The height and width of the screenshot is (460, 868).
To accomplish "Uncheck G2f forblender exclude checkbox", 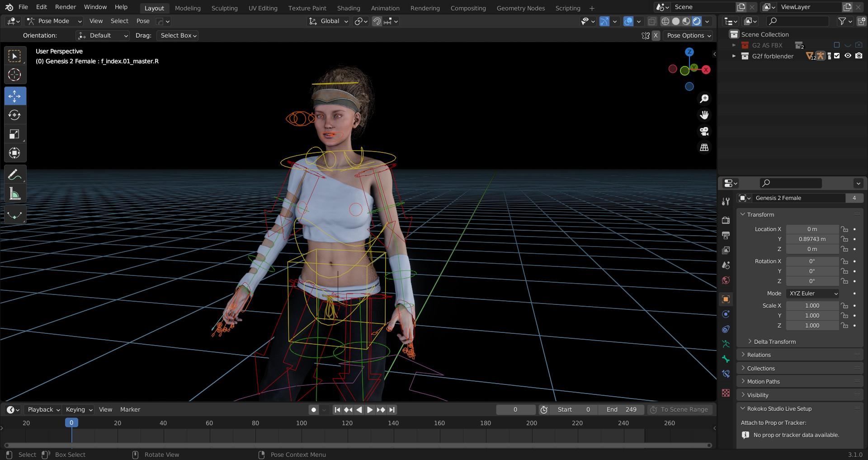I will (837, 56).
